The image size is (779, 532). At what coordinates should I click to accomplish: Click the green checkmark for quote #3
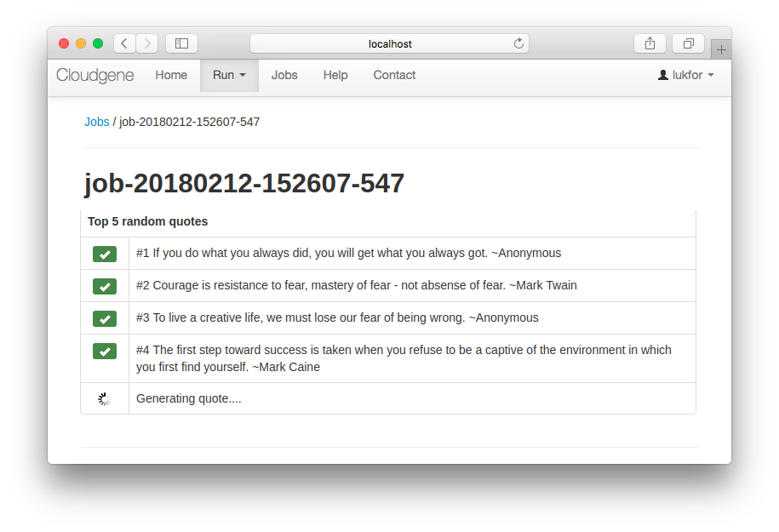pyautogui.click(x=105, y=319)
